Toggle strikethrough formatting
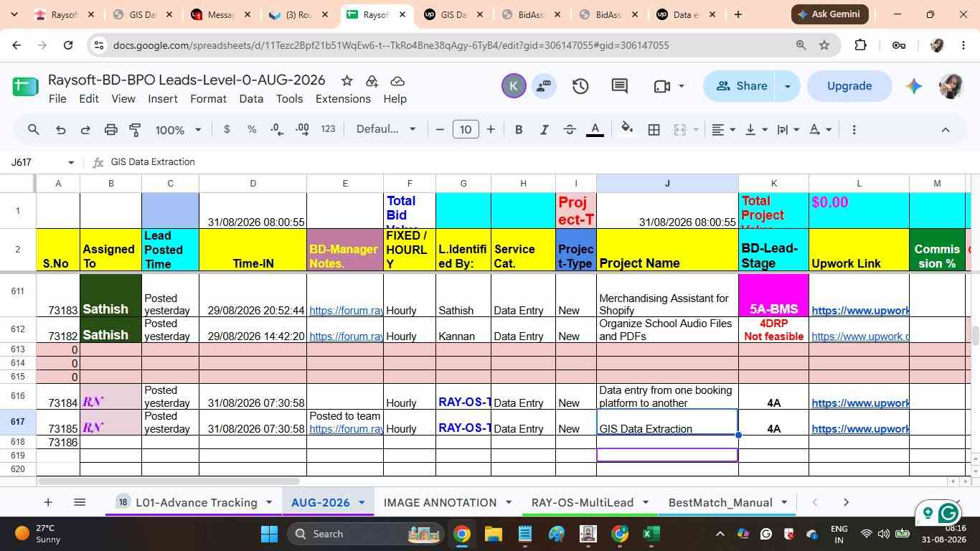This screenshot has height=551, width=980. 570,130
